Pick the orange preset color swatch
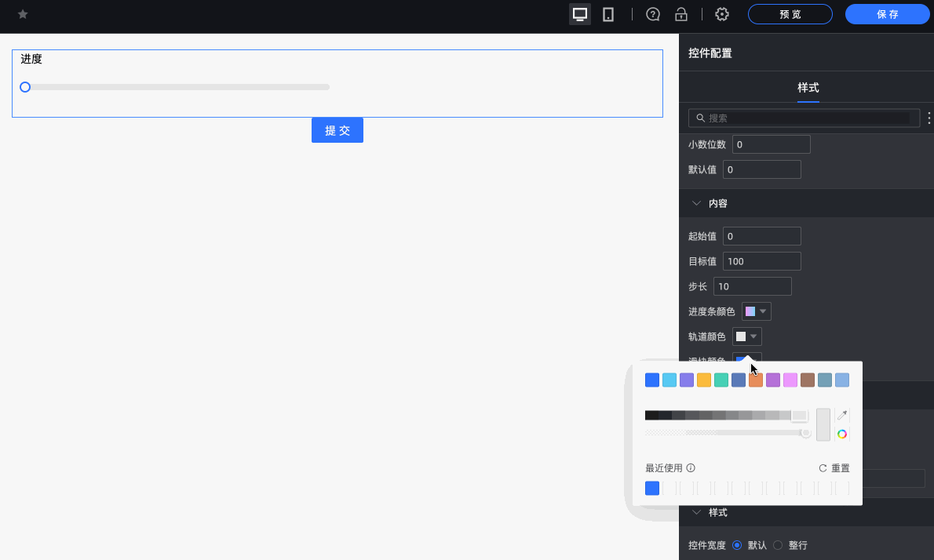Screen dimensions: 934x560 [755, 380]
